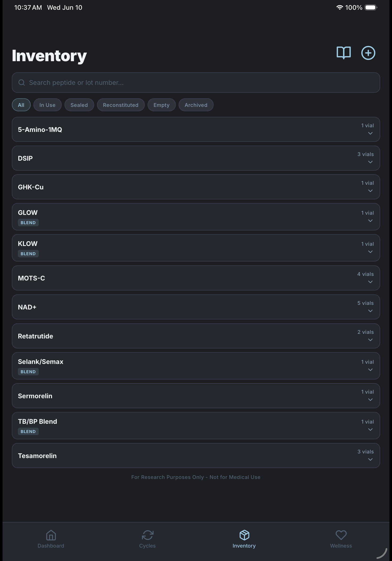Image resolution: width=392 pixels, height=561 pixels.
Task: Click the Sermorelin peptide name
Action: point(35,396)
